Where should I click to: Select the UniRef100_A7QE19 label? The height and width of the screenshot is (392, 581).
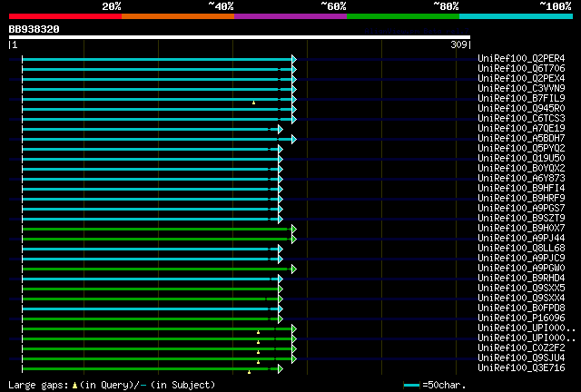[x=521, y=128]
